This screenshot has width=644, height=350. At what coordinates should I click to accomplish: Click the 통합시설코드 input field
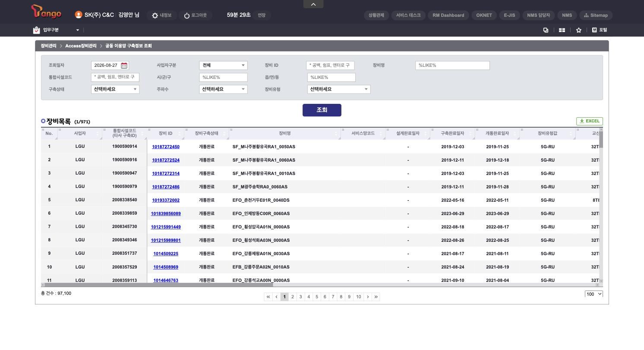point(115,78)
